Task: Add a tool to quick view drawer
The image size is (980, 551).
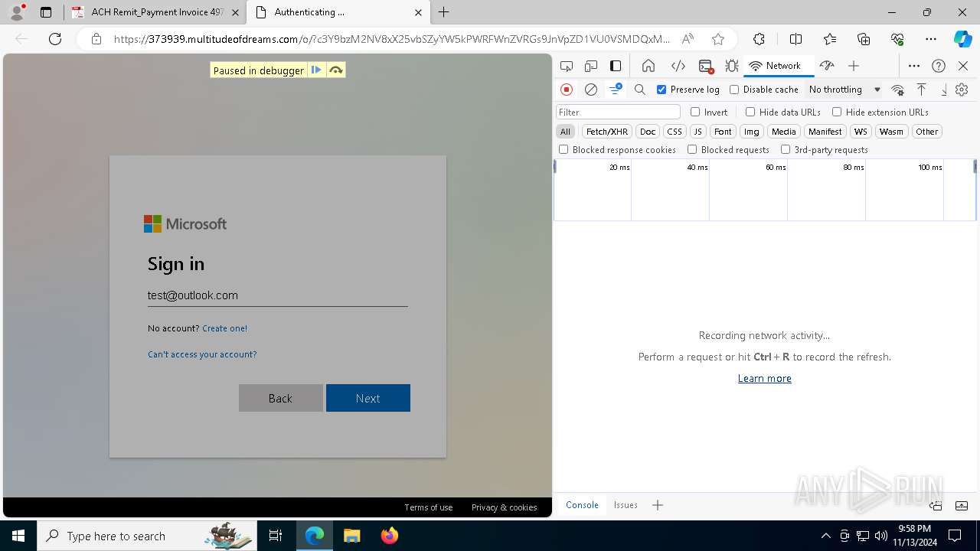Action: (657, 505)
